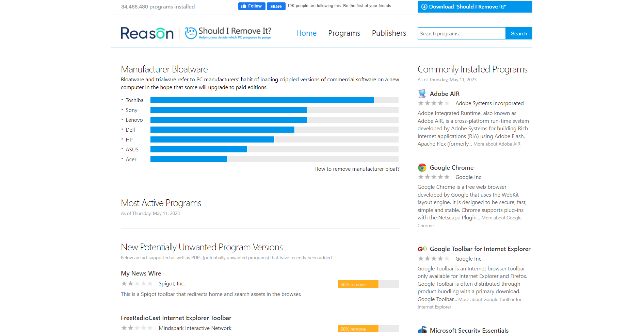Open the Publishers navigation tab
The image size is (644, 333).
[x=389, y=33]
